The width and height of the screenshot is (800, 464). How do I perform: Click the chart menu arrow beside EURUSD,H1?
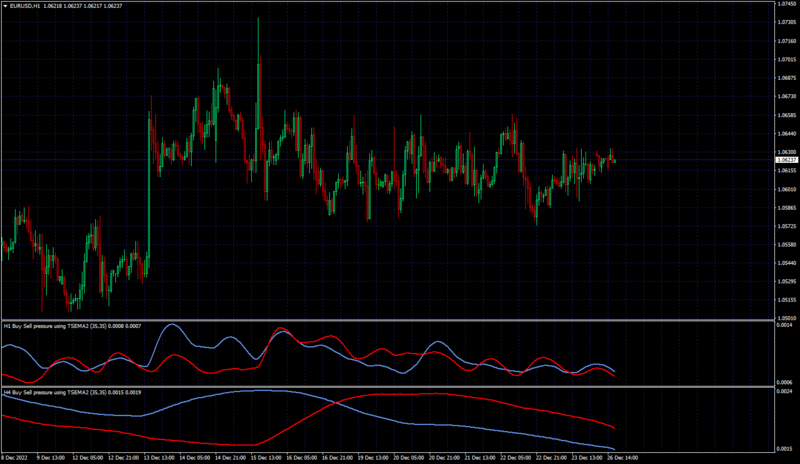coord(6,6)
